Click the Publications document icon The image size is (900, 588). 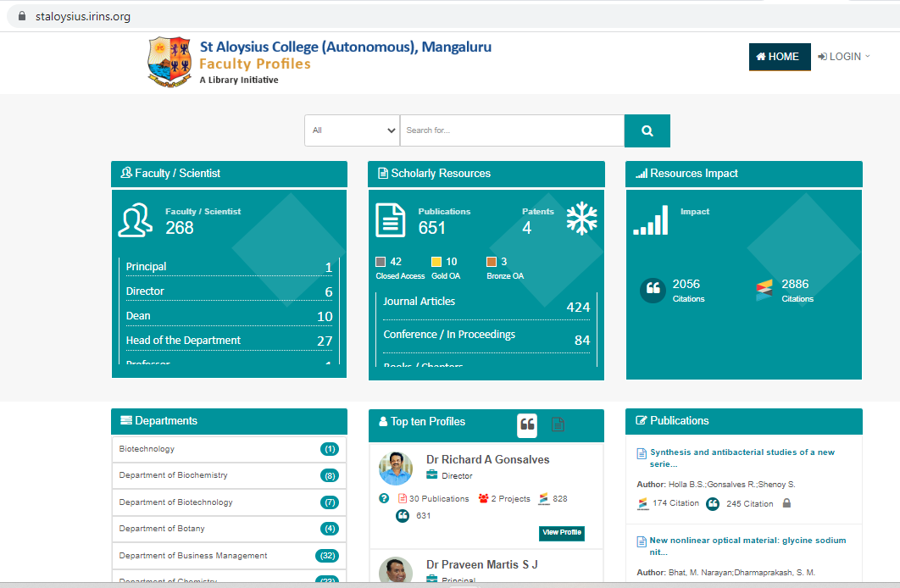pyautogui.click(x=391, y=220)
